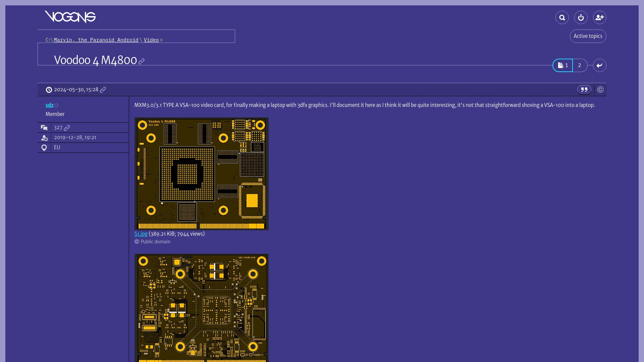Click the Voodoo 4 M4800 topic title

(x=96, y=60)
